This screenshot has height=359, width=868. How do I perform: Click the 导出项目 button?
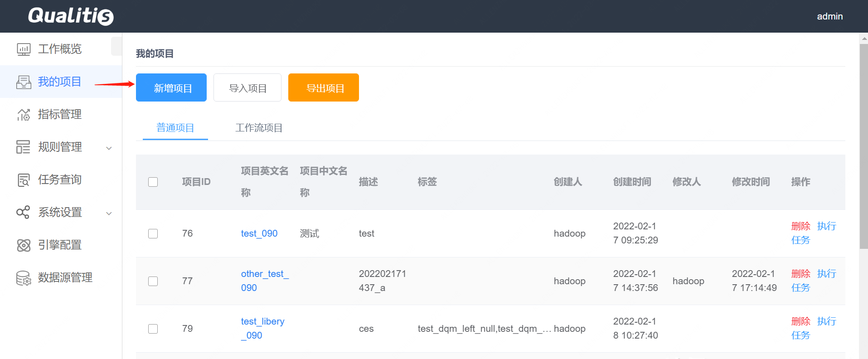click(324, 87)
